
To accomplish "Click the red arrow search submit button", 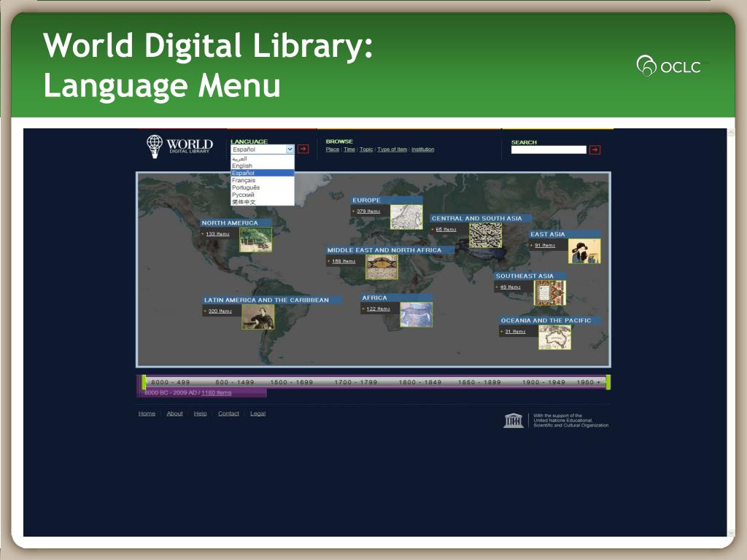I will [595, 150].
